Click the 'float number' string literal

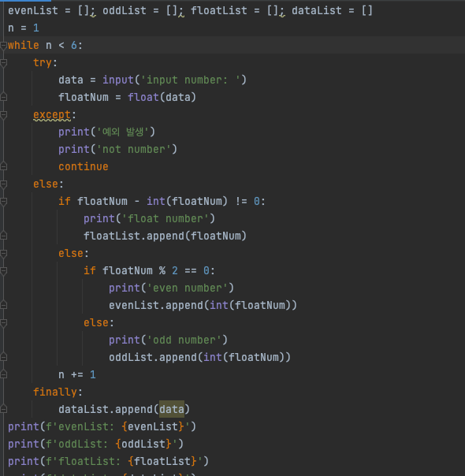[166, 218]
